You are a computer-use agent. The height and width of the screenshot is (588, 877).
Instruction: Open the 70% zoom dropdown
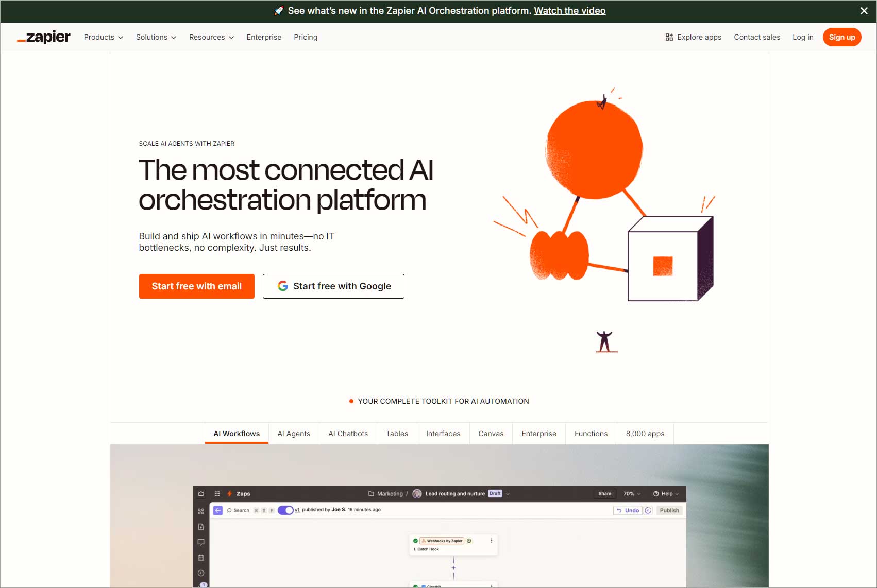click(x=632, y=493)
